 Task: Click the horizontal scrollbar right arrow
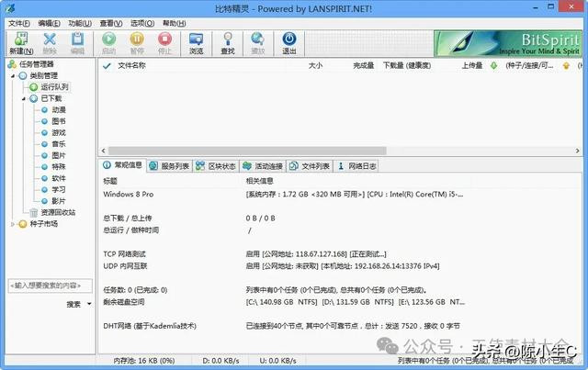click(x=578, y=151)
